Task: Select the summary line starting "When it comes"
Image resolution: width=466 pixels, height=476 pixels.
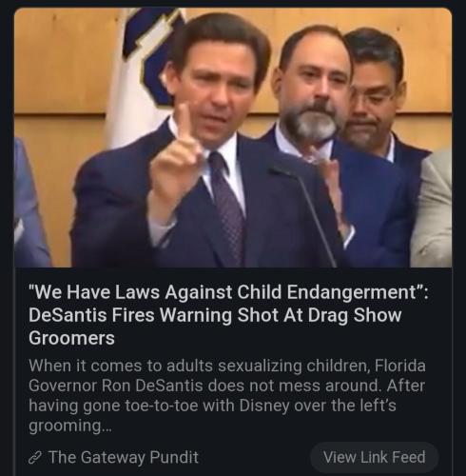Action: point(227,366)
